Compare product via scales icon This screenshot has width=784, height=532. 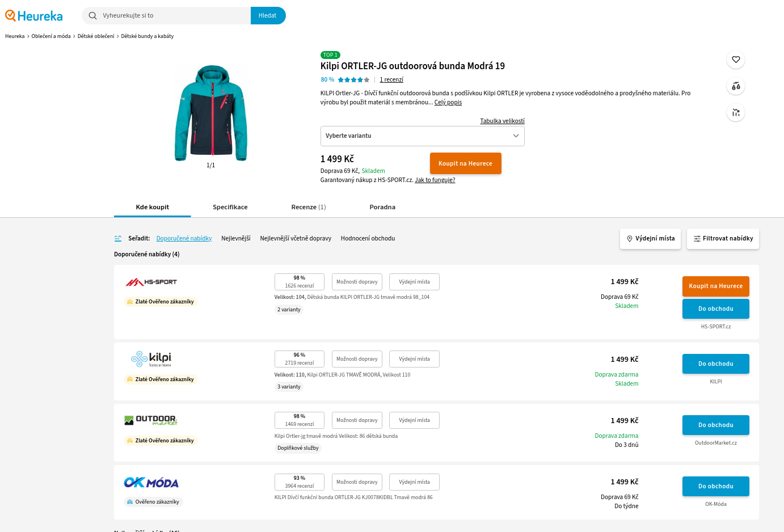coord(736,86)
